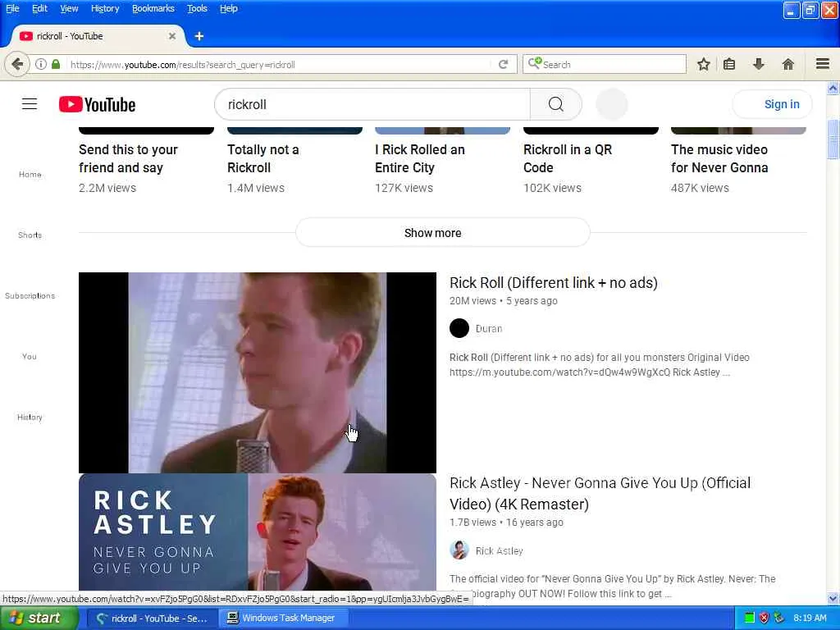Open You in YouTube sidebar
Screen dimensions: 840x630
point(30,356)
